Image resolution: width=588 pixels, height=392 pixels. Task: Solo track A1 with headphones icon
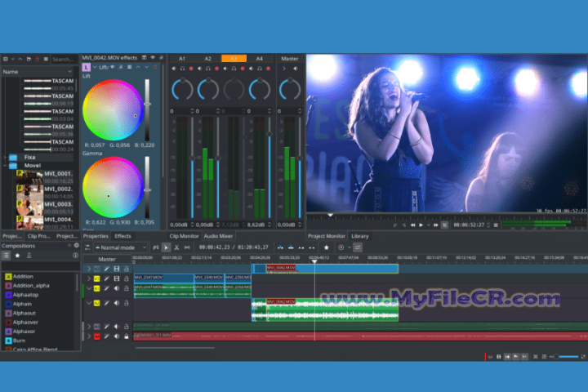coord(182,69)
